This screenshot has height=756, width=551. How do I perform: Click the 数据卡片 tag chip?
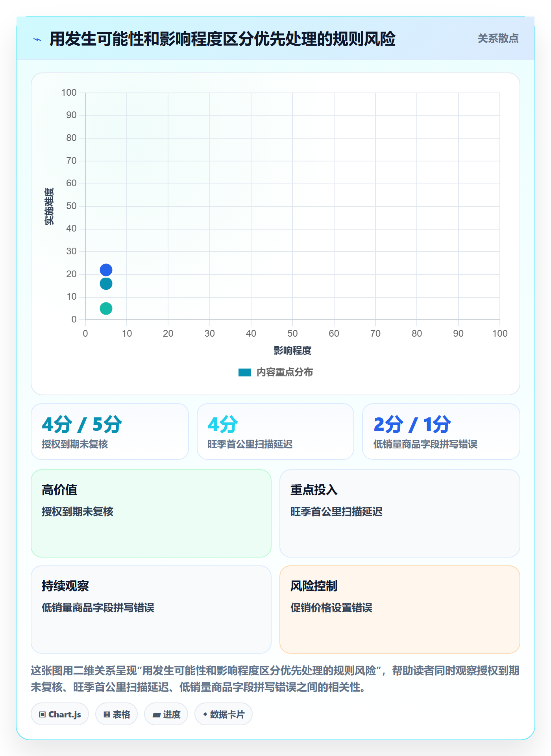(224, 714)
